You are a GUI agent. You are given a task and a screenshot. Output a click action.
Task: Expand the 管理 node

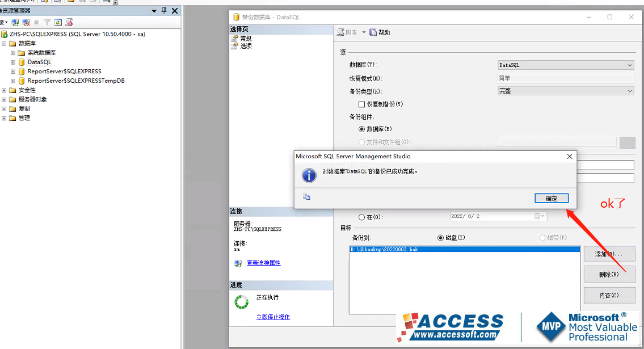coord(4,118)
